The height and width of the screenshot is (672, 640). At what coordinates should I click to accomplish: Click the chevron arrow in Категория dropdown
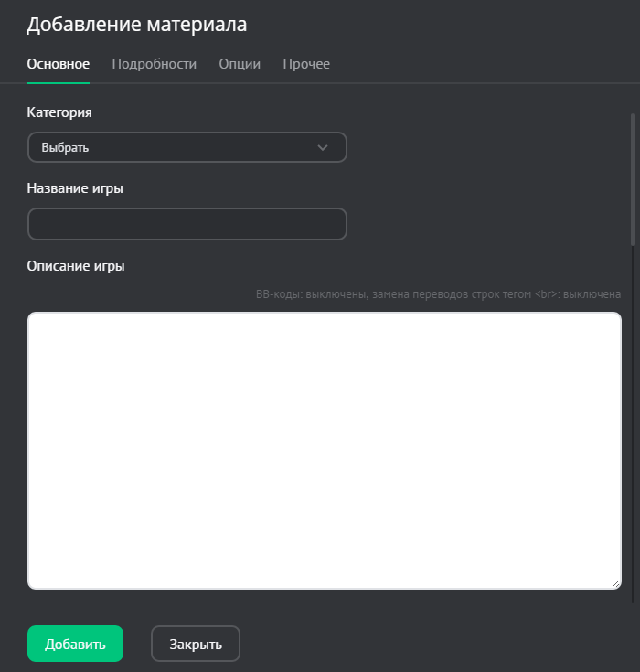pyautogui.click(x=322, y=148)
